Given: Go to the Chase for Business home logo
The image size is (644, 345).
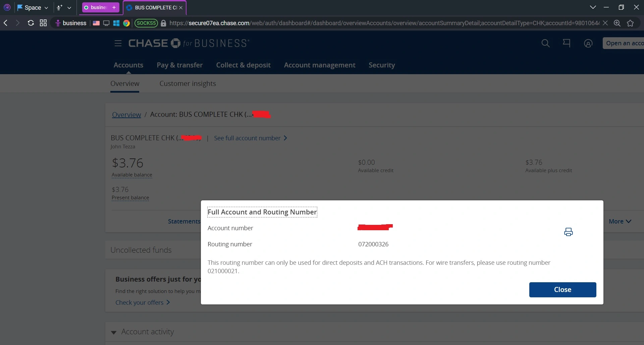Looking at the screenshot, I should pos(189,43).
